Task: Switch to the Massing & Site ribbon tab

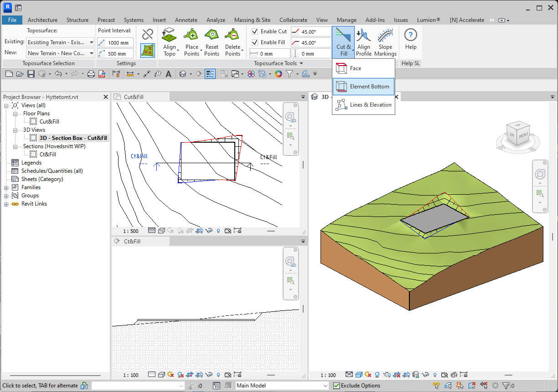Action: coord(252,20)
